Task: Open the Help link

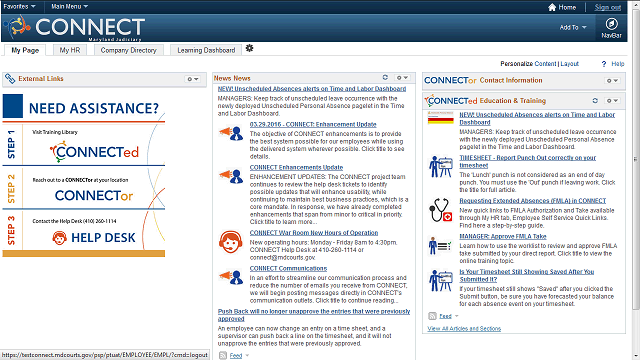Action: (618, 64)
